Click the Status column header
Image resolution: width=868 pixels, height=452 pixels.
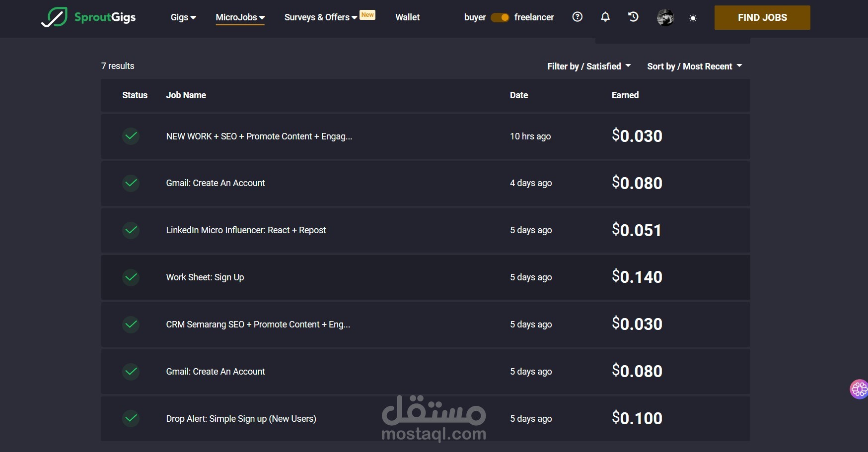pyautogui.click(x=135, y=95)
